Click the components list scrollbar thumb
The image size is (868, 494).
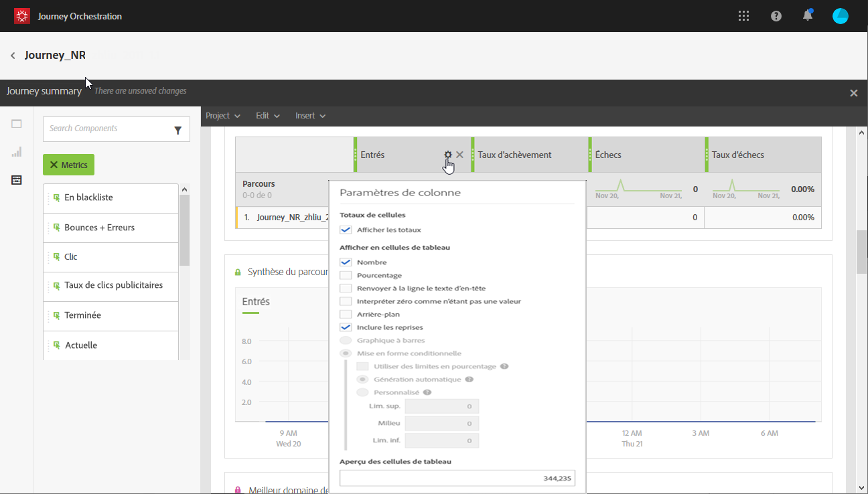coord(184,231)
